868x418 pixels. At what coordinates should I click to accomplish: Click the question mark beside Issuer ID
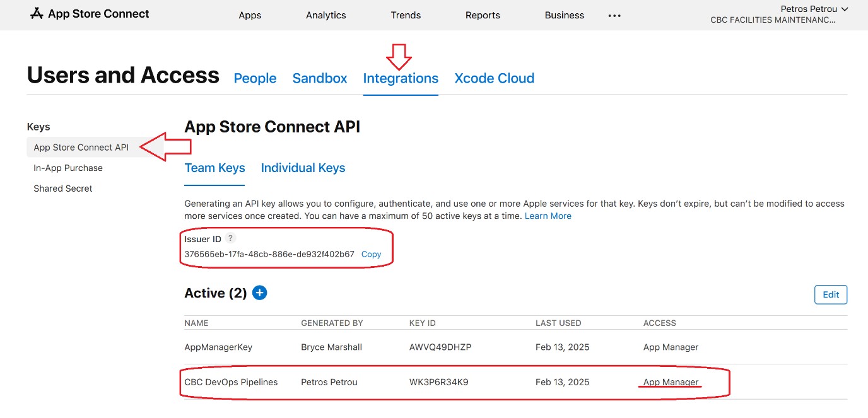coord(230,238)
